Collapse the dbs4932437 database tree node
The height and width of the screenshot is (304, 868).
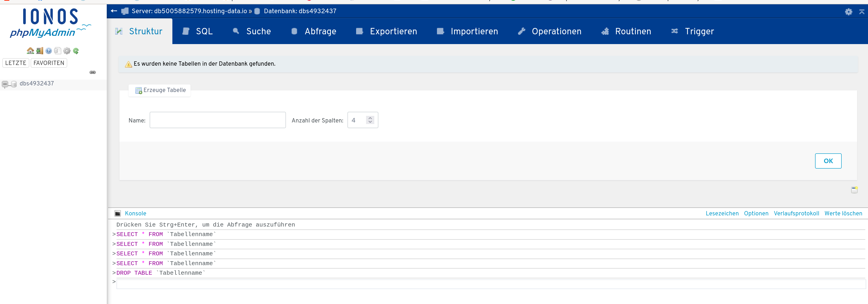click(5, 84)
